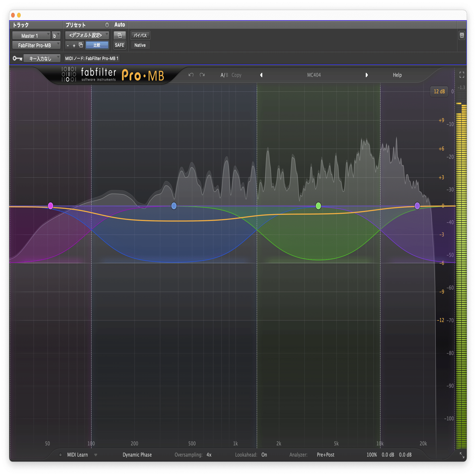Open the preset menu circle arrow
This screenshot has height=476, width=476.
(107, 25)
